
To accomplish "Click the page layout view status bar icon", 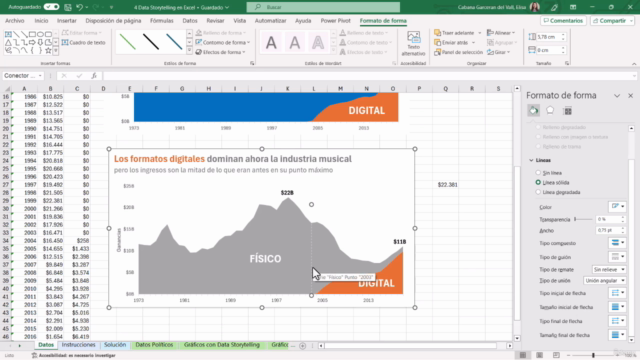I will coord(540,356).
